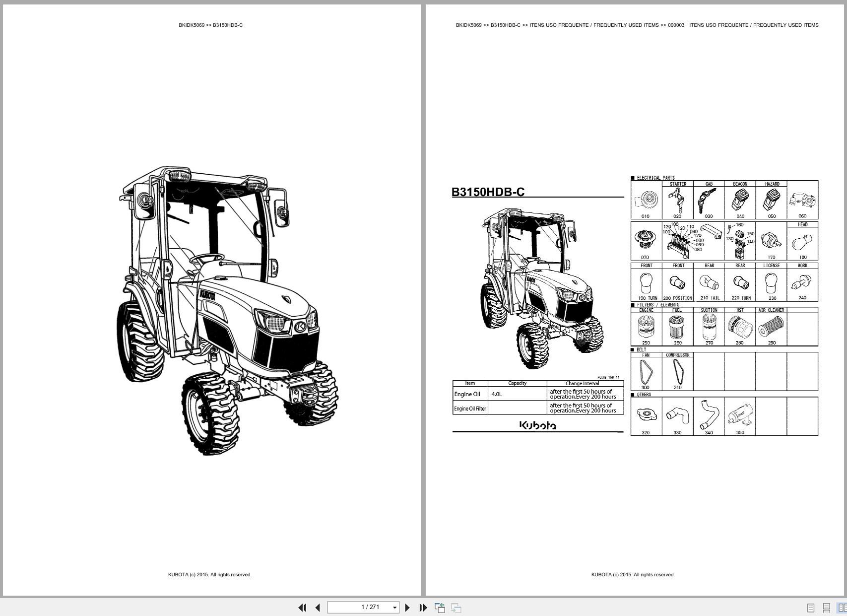The width and height of the screenshot is (847, 616).
Task: Click the hose part 330 image
Action: point(677,414)
